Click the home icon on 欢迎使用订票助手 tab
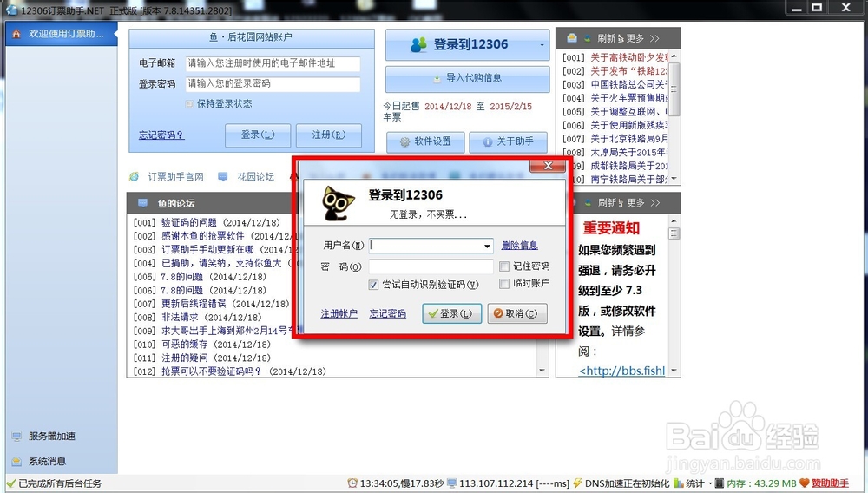Image resolution: width=868 pixels, height=493 pixels. (16, 34)
